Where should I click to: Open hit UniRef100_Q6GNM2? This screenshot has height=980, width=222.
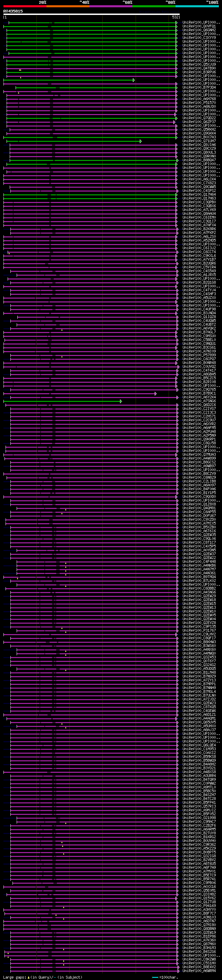tap(199, 30)
